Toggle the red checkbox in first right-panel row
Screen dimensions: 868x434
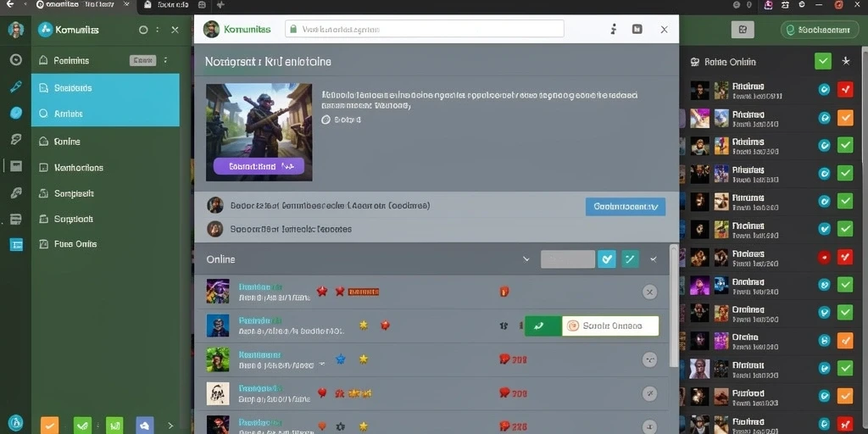[845, 89]
